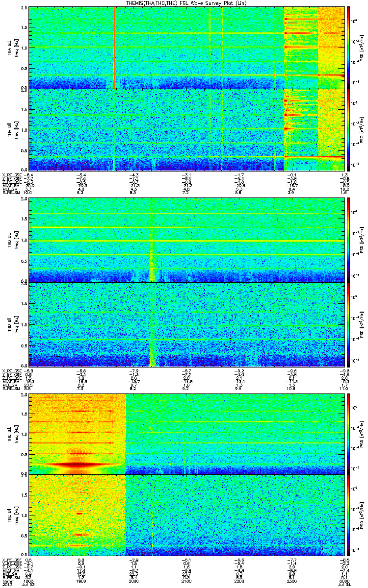
Task: Click the color bar beside THD BII panel
Action: click(349, 323)
